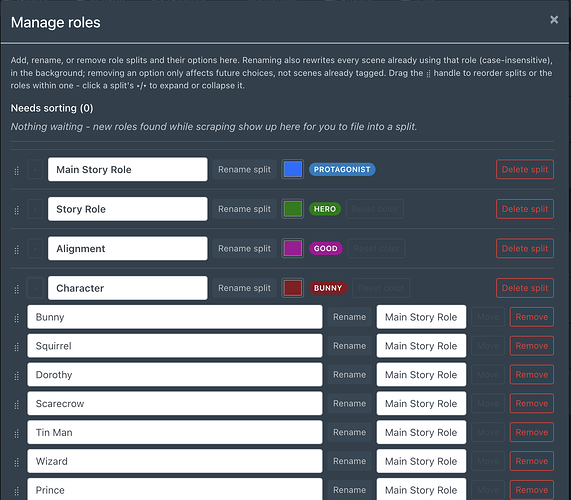This screenshot has width=571, height=500.
Task: Open target split dropdown for Scarecrow
Action: click(421, 403)
